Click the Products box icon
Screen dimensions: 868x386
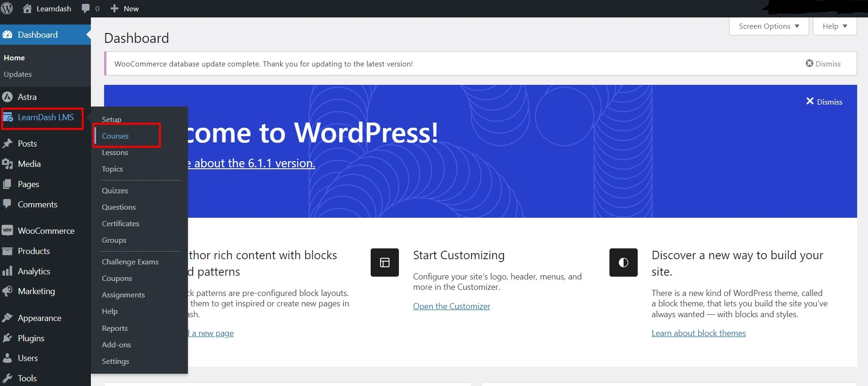[8, 251]
